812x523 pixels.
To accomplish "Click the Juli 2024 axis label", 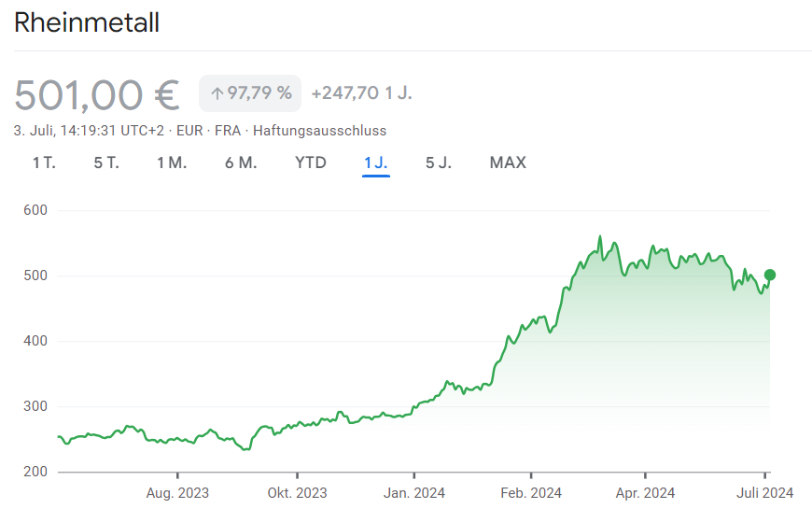I will coord(765,493).
